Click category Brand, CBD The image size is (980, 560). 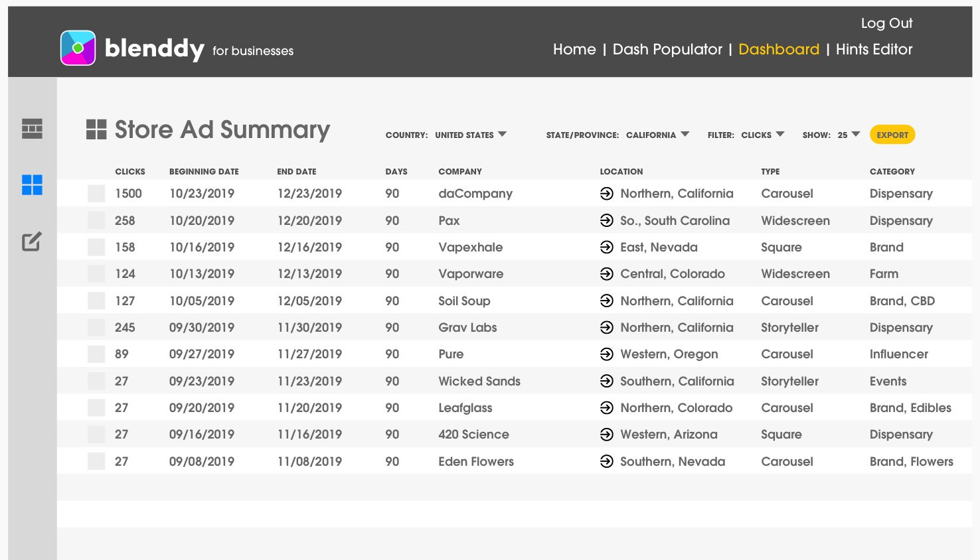coord(902,301)
